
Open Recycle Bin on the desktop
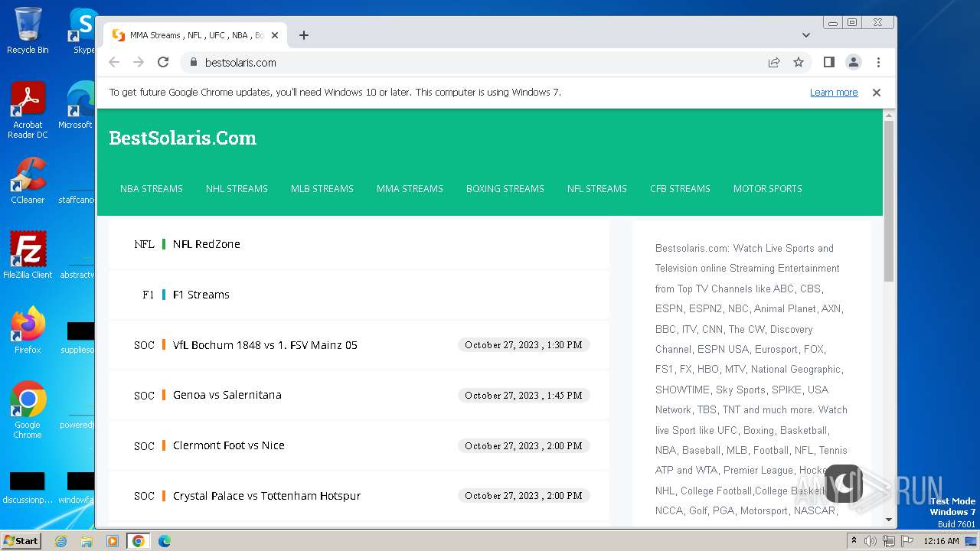pos(28,31)
